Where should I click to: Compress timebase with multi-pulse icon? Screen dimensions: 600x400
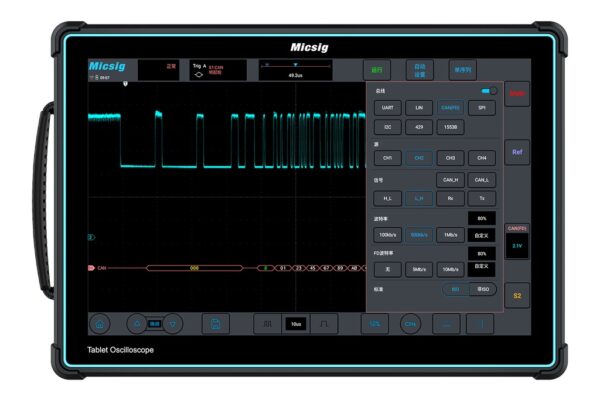point(267,324)
